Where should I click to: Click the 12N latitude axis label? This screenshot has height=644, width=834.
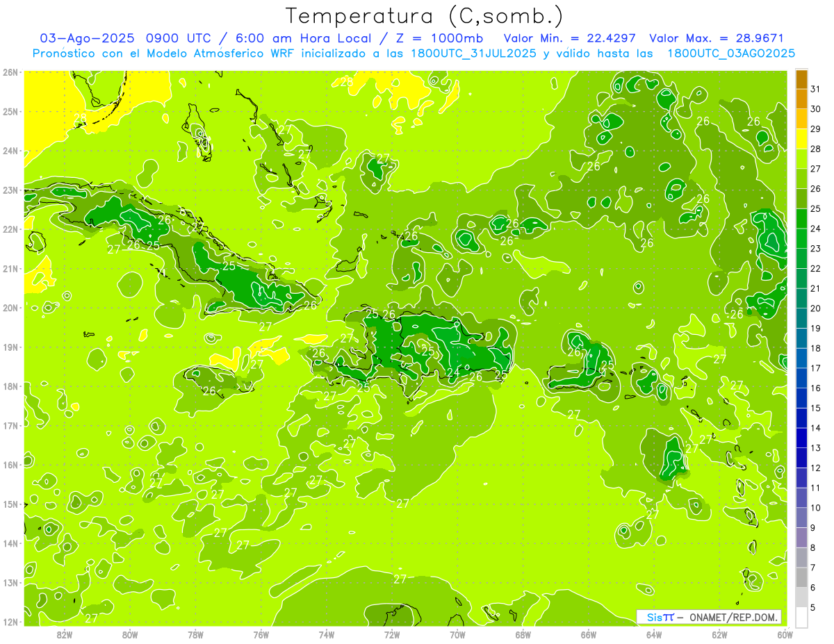(10, 622)
